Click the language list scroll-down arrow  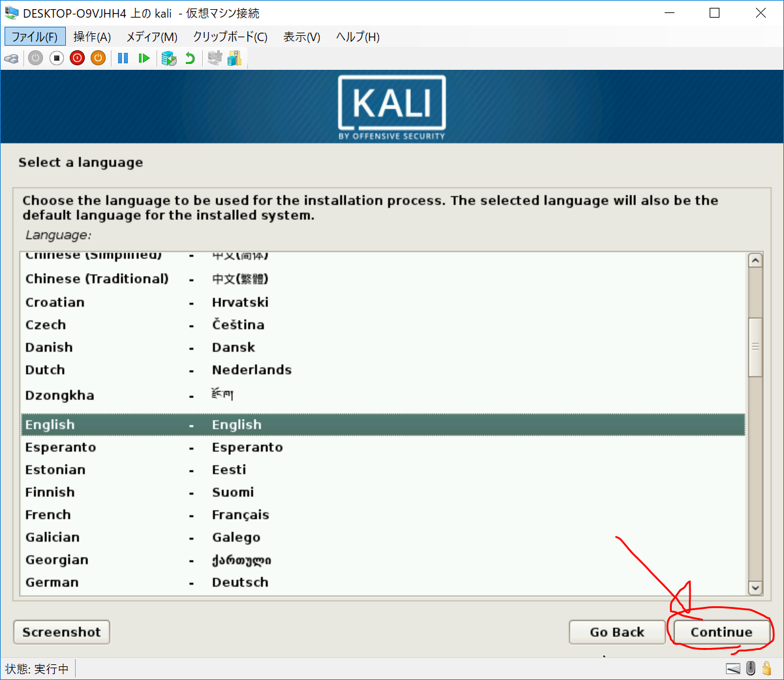click(755, 588)
